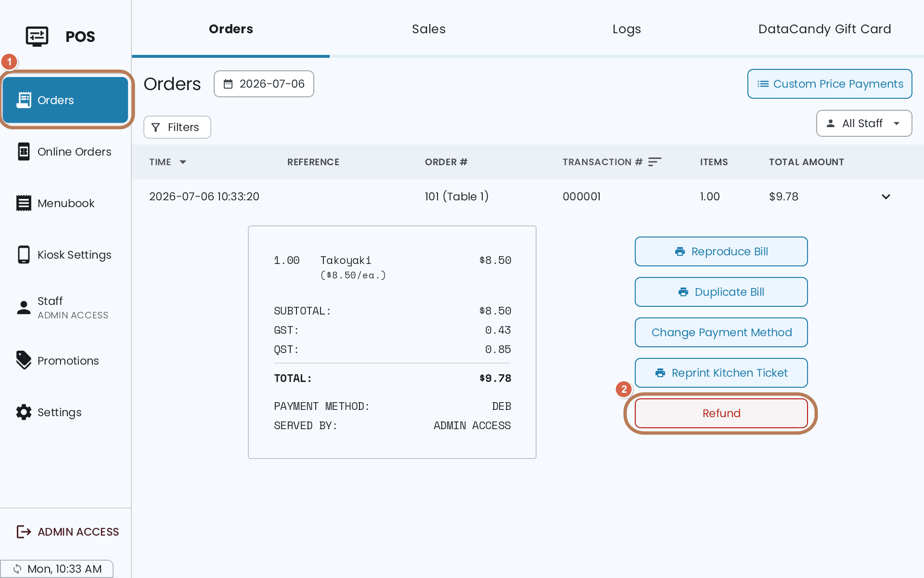Switch to the Sales tab
Viewport: 924px width, 578px height.
(429, 29)
